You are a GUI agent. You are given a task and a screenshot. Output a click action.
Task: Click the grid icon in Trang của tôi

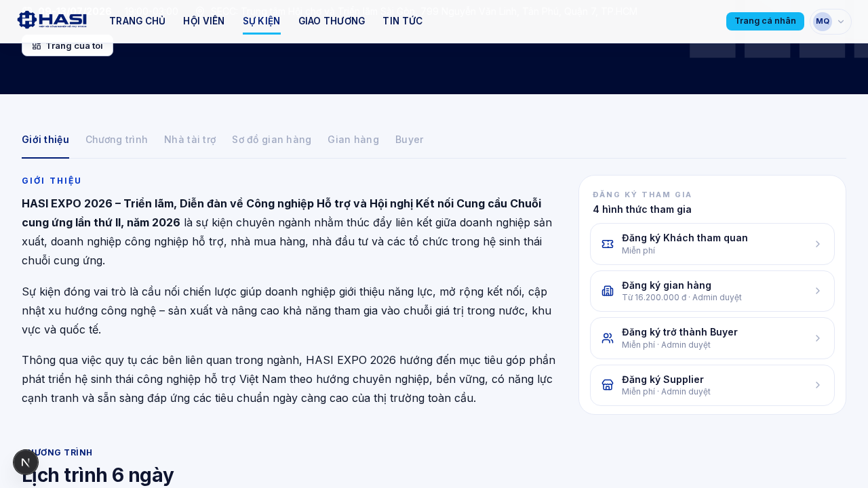[x=37, y=45]
